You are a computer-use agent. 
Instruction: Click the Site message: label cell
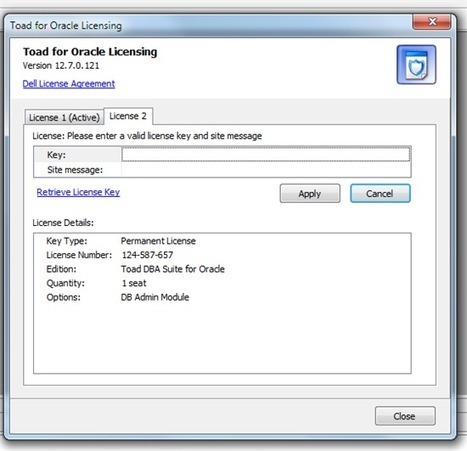coord(77,170)
